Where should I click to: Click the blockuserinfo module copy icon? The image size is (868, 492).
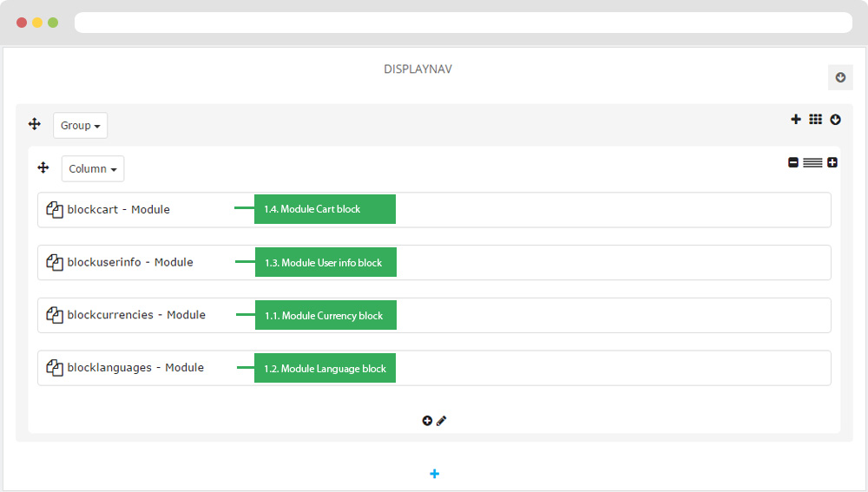tap(54, 262)
